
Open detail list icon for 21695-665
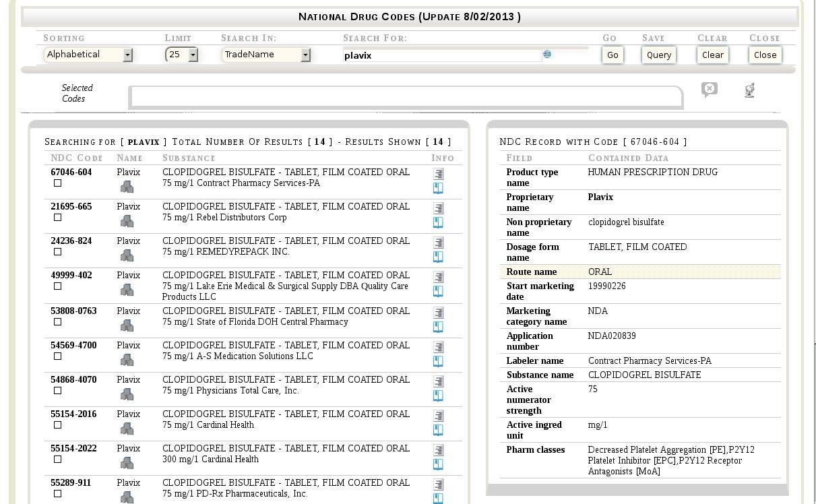439,208
